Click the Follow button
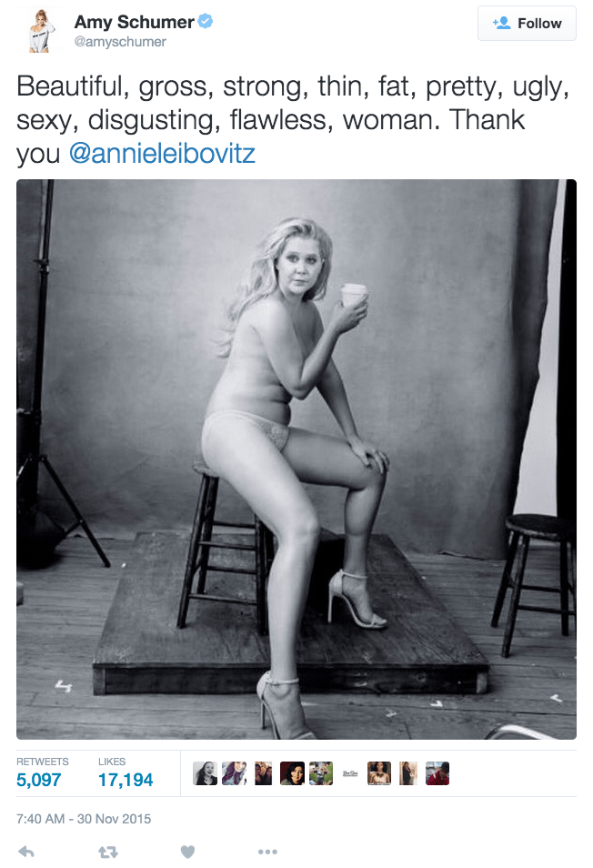 (x=527, y=24)
